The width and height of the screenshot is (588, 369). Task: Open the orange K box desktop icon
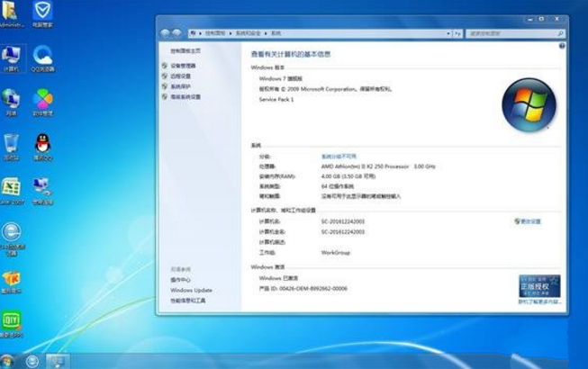coord(11,282)
